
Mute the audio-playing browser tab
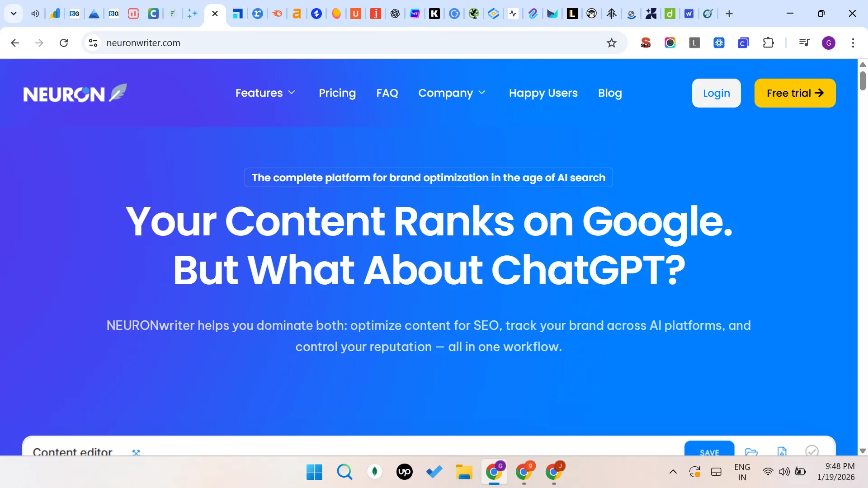(35, 14)
